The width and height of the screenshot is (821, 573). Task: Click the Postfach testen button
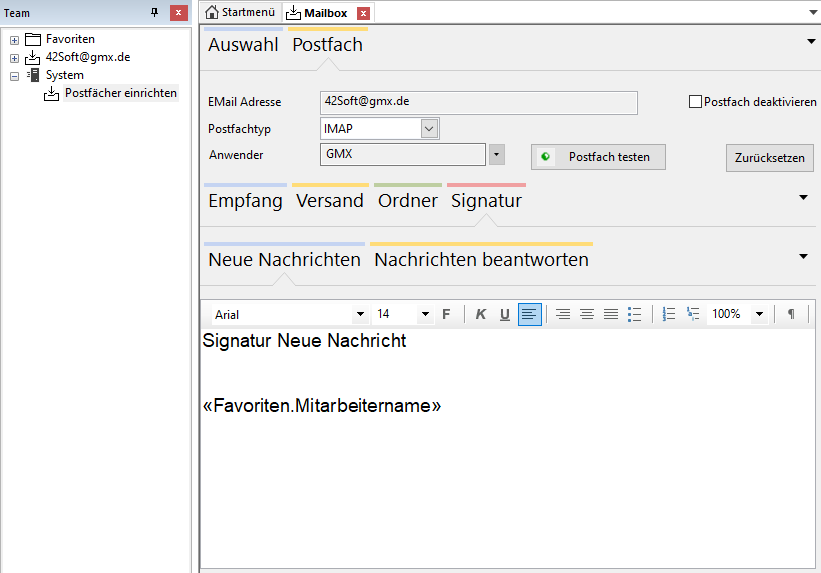pos(598,157)
